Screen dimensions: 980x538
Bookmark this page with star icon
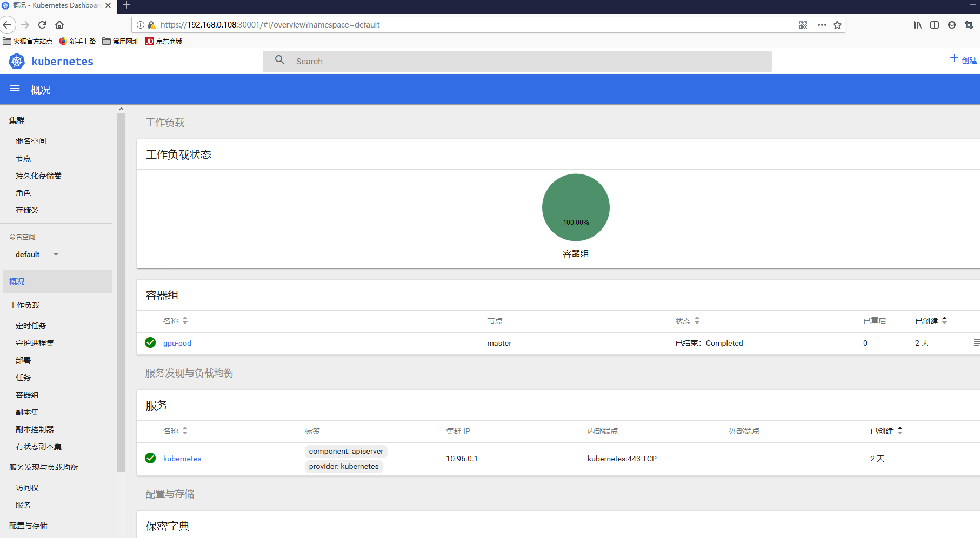(837, 25)
